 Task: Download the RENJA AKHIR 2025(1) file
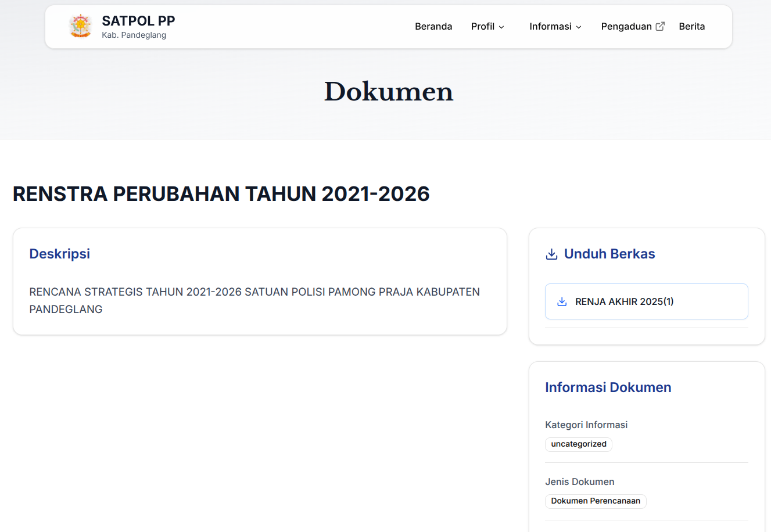pos(624,302)
